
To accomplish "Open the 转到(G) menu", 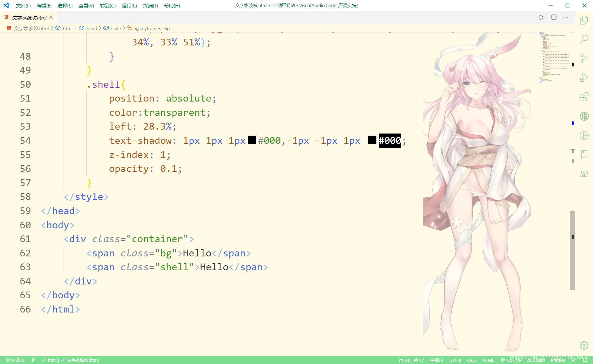I will (108, 6).
